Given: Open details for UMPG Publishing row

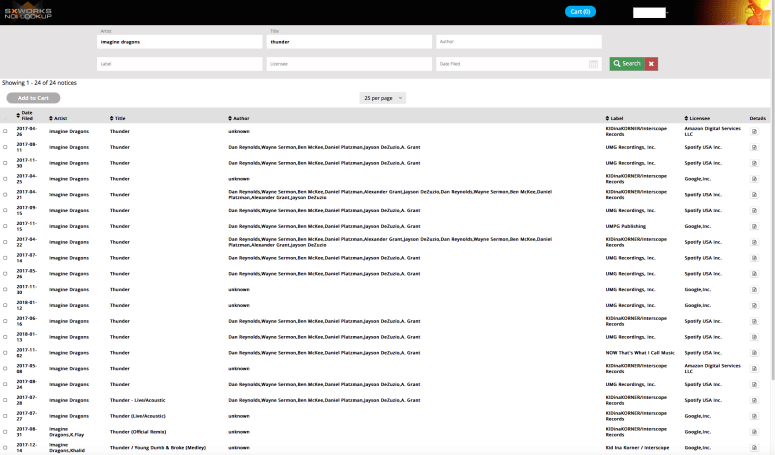Looking at the screenshot, I should click(754, 226).
